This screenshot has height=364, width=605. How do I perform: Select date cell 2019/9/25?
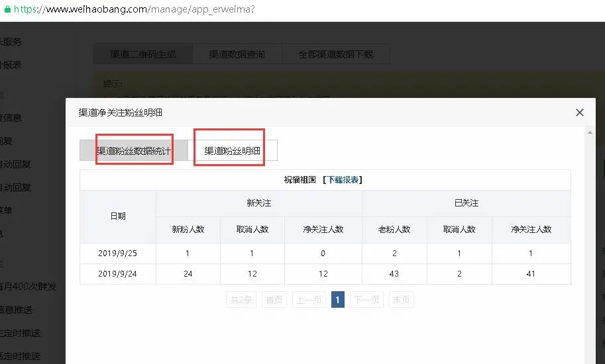[x=118, y=253]
